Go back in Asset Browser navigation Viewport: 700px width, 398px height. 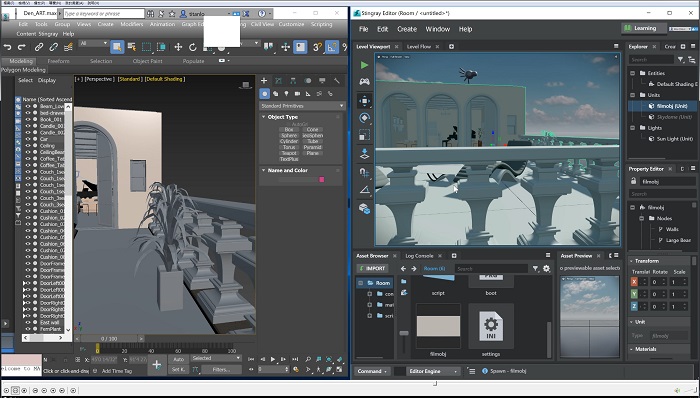[x=403, y=269]
